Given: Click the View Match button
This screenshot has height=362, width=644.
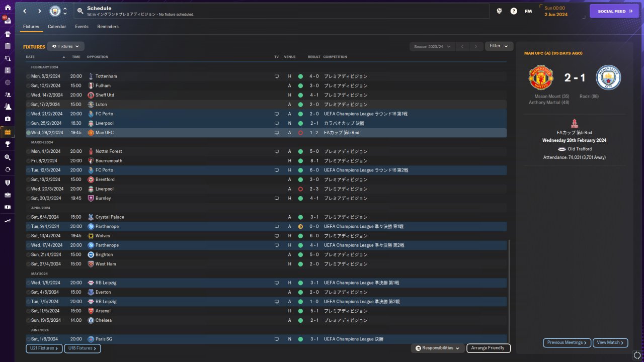Looking at the screenshot, I should pyautogui.click(x=610, y=342).
